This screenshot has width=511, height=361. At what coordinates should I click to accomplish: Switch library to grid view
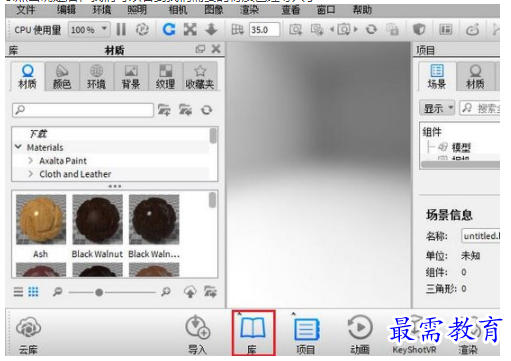click(33, 292)
